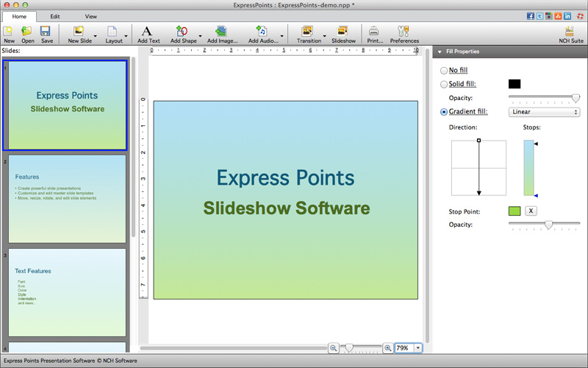
Task: Select slide 1 thumbnail
Action: coord(67,105)
